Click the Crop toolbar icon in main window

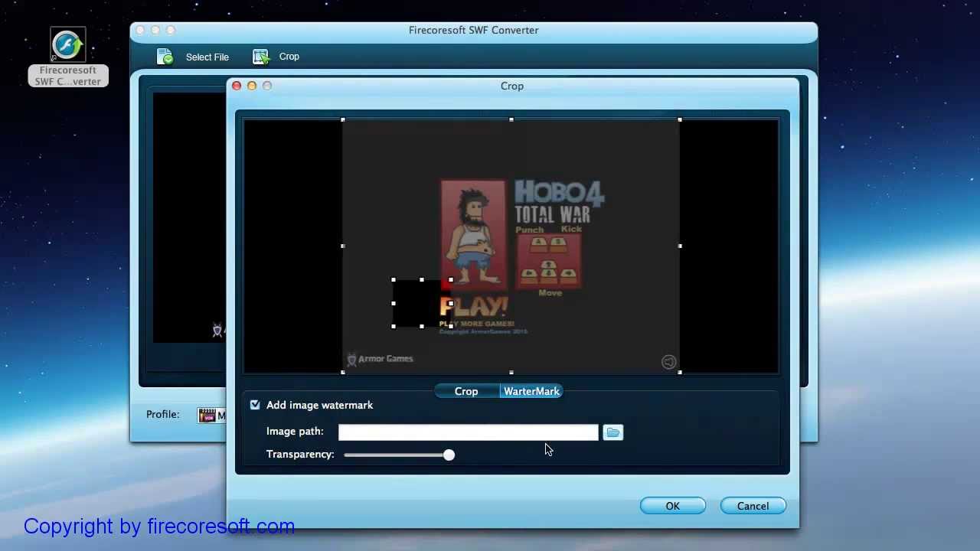tap(261, 57)
